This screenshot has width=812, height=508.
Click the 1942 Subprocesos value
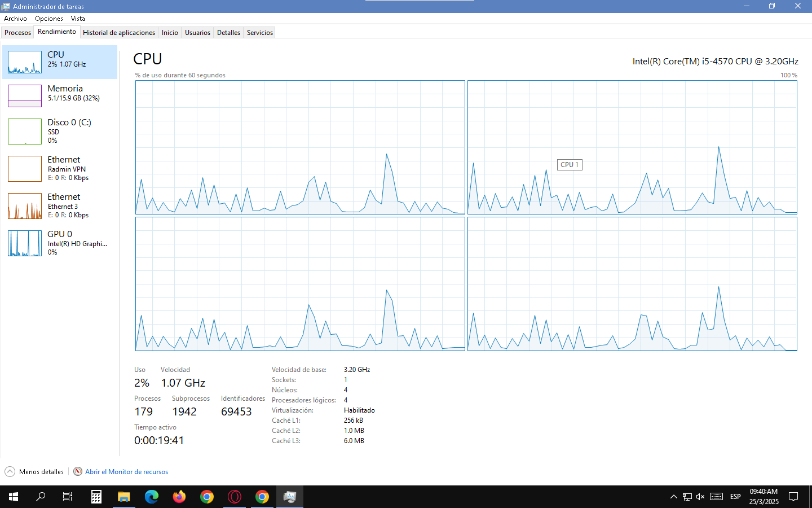tap(184, 411)
